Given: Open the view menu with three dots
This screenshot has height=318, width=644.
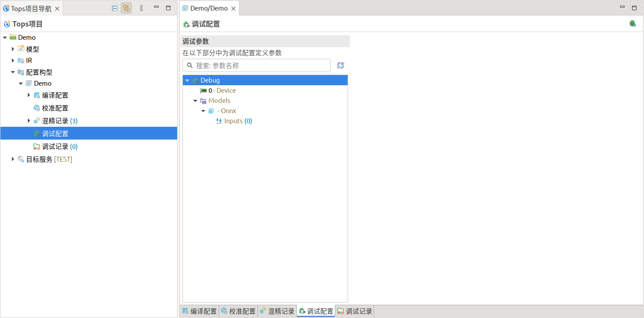Looking at the screenshot, I should coord(141,8).
